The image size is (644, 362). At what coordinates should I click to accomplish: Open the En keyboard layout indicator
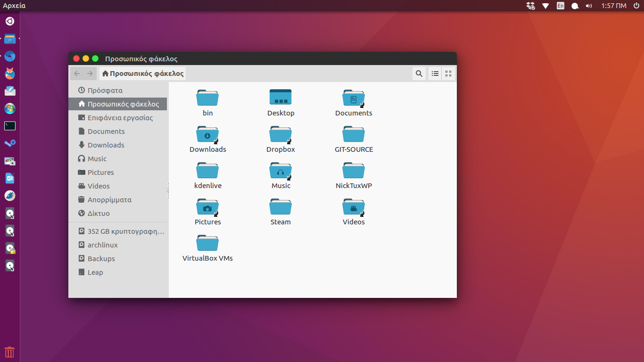point(560,6)
